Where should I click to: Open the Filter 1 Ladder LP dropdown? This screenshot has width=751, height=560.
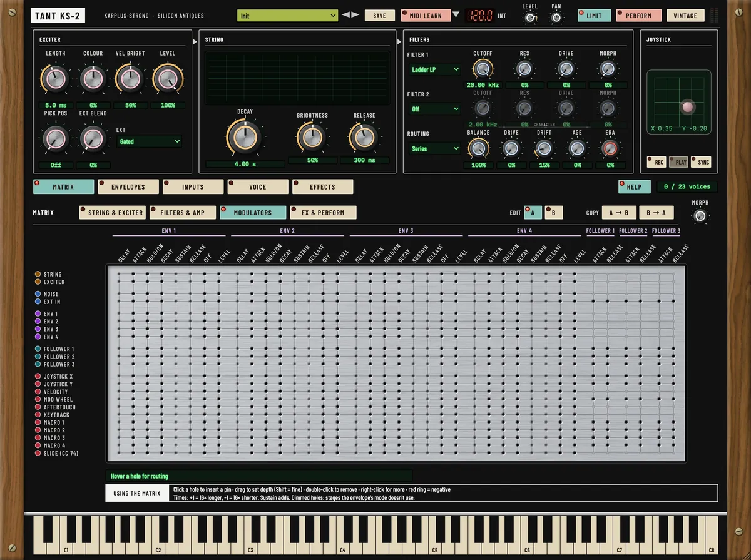434,69
